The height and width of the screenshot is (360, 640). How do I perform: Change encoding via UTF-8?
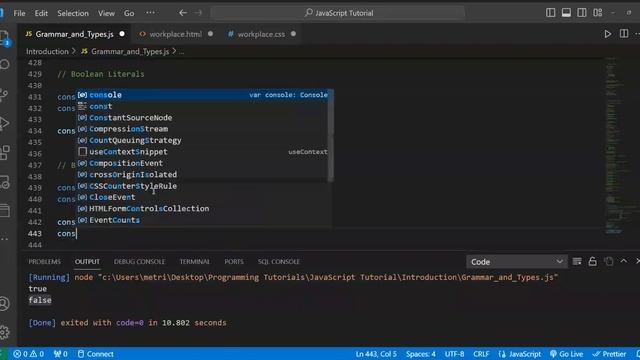pyautogui.click(x=454, y=354)
